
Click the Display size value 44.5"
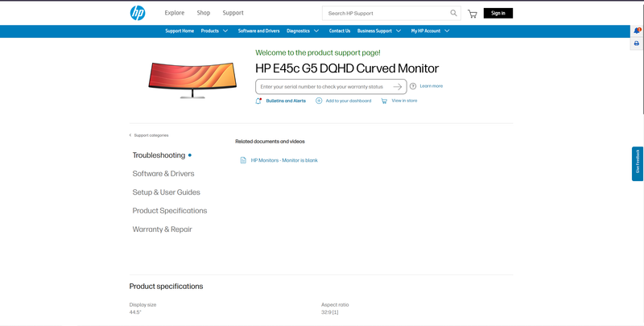click(x=135, y=312)
